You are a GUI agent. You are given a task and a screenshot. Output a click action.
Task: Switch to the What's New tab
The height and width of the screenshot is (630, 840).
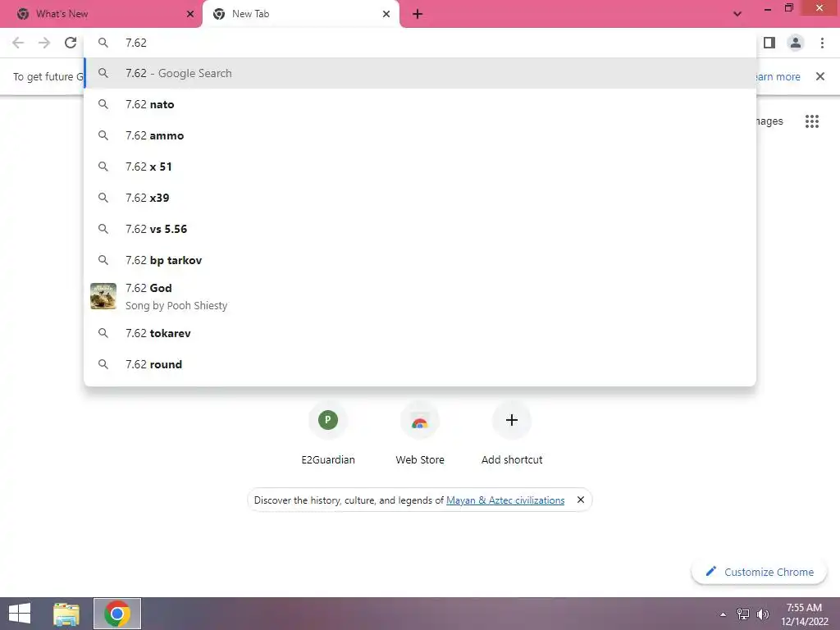click(101, 14)
